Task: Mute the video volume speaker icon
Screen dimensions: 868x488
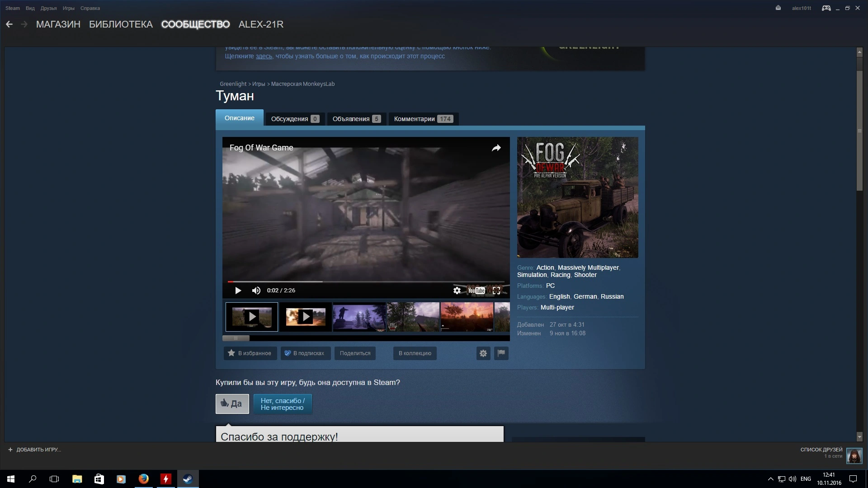Action: [256, 291]
